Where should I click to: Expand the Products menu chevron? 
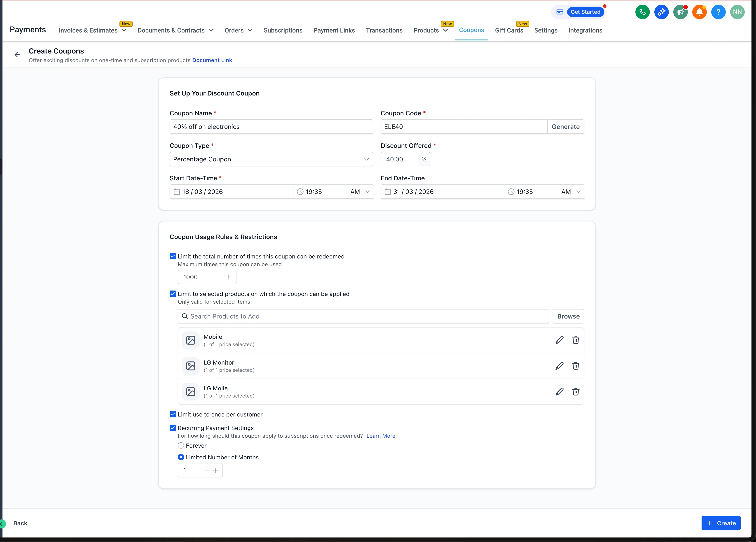pos(445,30)
